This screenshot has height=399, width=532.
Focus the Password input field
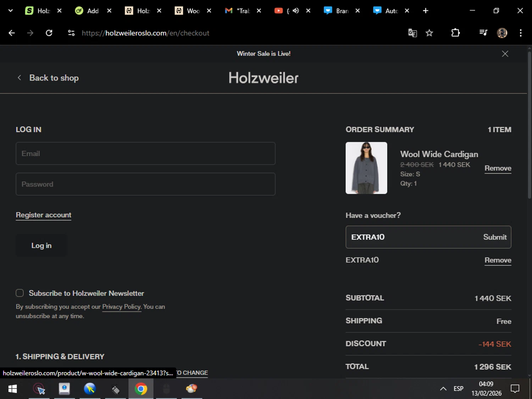click(x=145, y=184)
